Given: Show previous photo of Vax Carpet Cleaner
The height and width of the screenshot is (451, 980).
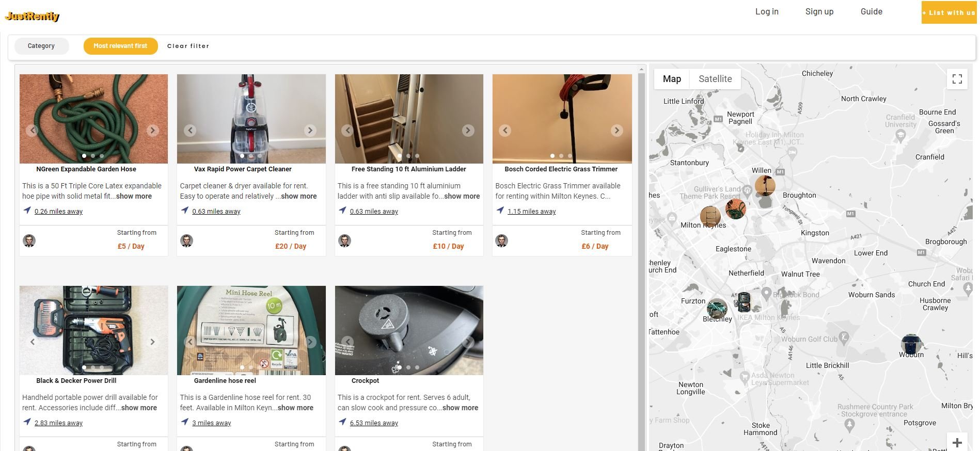Looking at the screenshot, I should tap(190, 130).
